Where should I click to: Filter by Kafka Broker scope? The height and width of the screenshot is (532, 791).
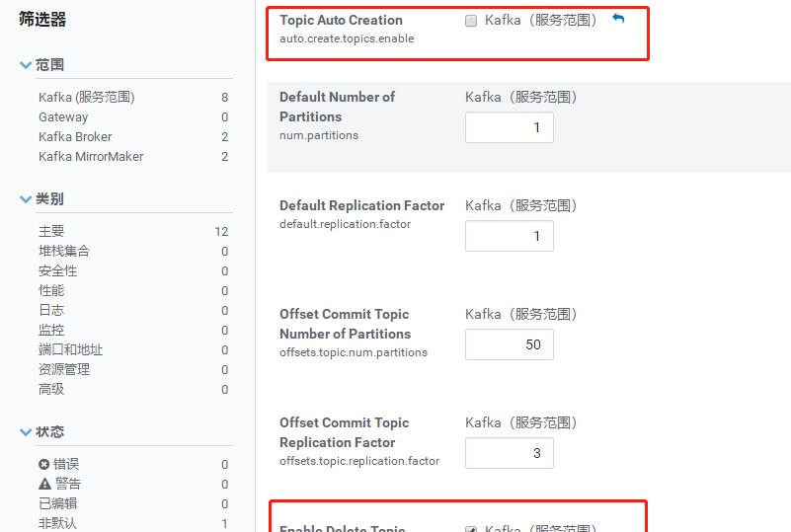[75, 136]
